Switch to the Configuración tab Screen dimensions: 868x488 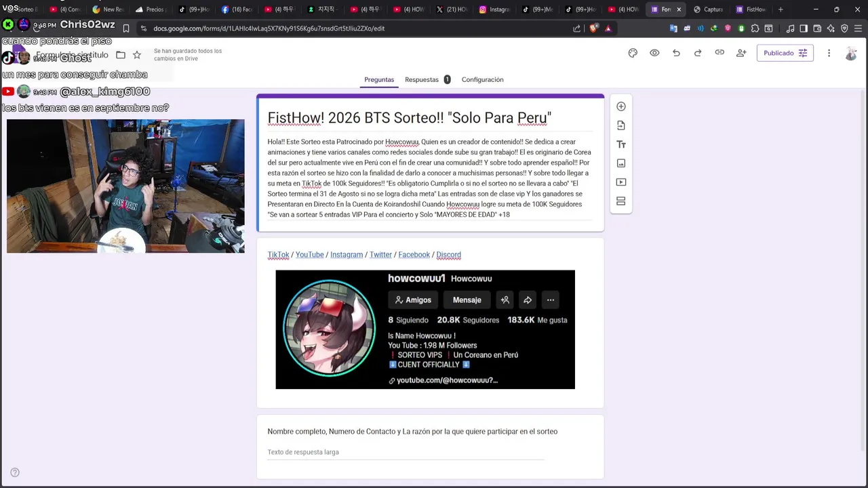[482, 79]
